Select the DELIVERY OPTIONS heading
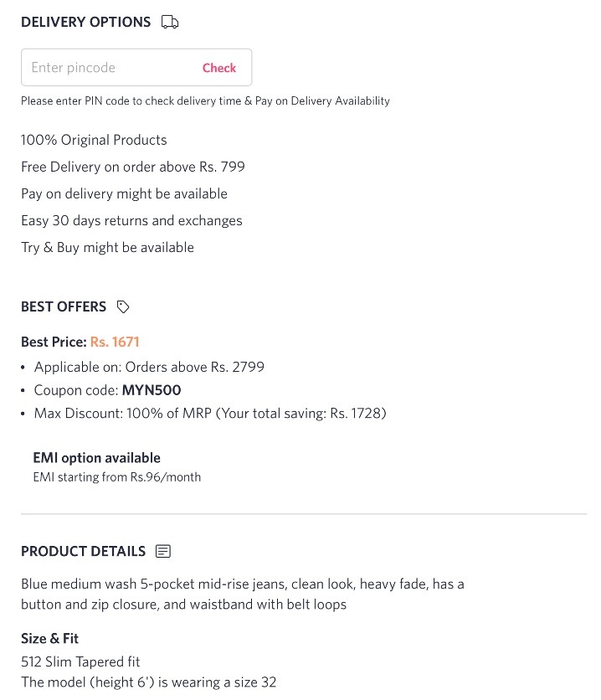The height and width of the screenshot is (700, 601). [x=85, y=22]
